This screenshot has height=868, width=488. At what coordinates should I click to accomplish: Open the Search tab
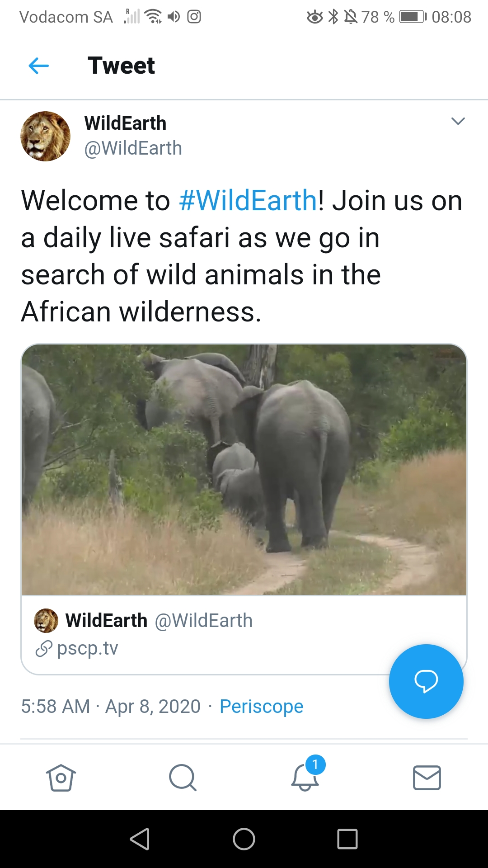pos(183,778)
